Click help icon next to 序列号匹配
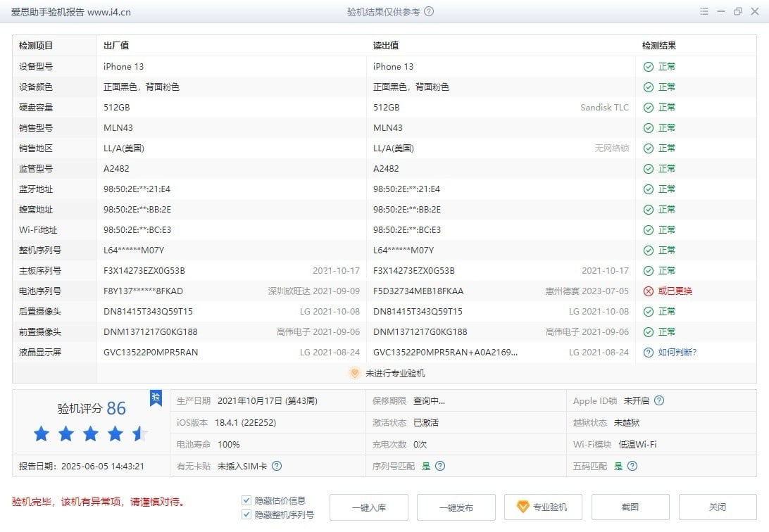Viewport: 769px width, 532px height. (440, 466)
